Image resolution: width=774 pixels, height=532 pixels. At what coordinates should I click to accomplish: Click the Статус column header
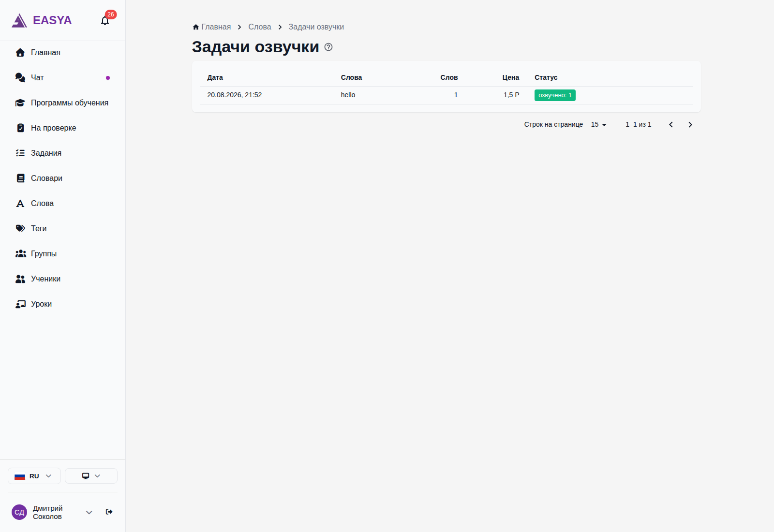coord(546,77)
